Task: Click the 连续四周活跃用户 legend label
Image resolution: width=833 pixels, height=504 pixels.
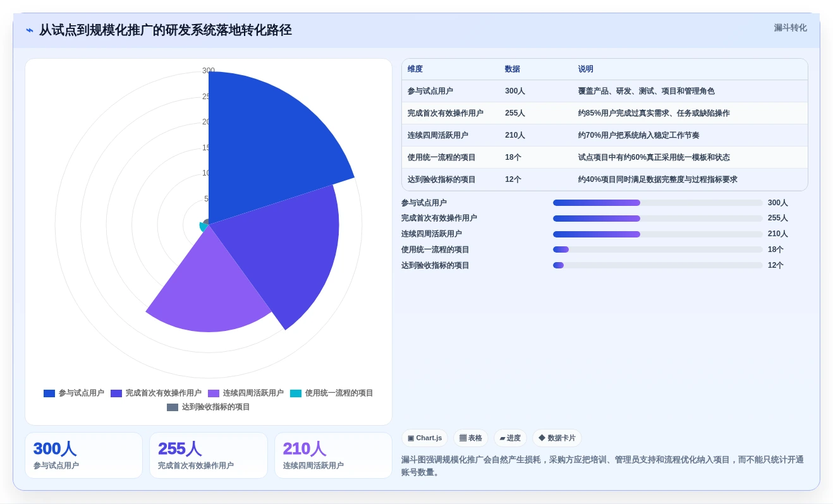Action: click(x=253, y=393)
